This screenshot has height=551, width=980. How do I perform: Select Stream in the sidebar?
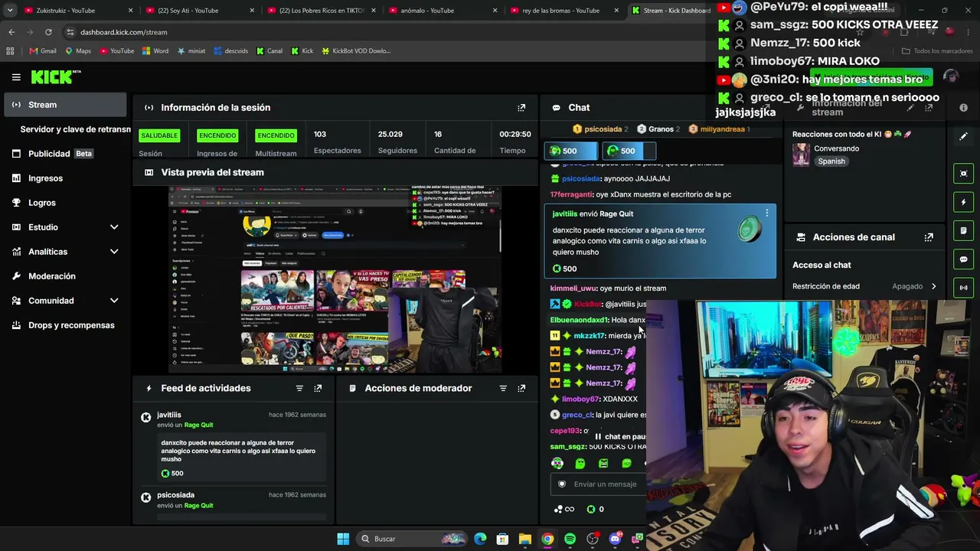[x=66, y=105]
